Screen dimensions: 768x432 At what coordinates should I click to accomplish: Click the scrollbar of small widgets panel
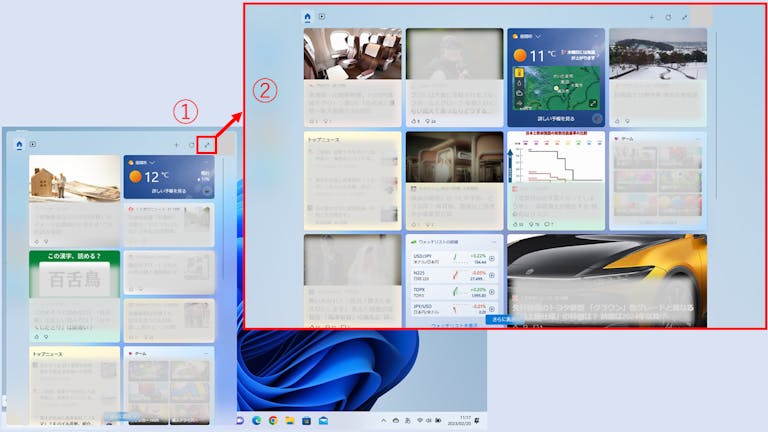pos(223,218)
